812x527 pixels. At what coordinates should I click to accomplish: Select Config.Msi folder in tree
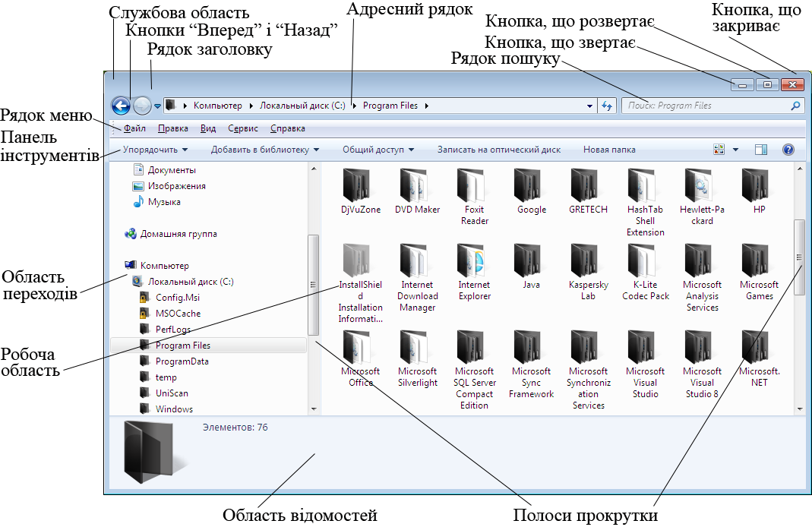pyautogui.click(x=170, y=298)
